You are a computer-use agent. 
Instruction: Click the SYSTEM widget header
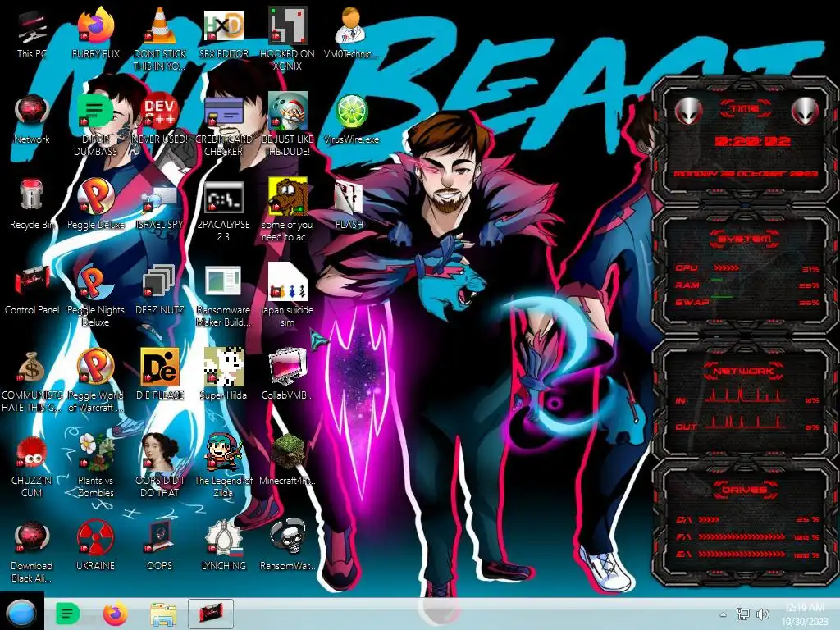pos(745,239)
